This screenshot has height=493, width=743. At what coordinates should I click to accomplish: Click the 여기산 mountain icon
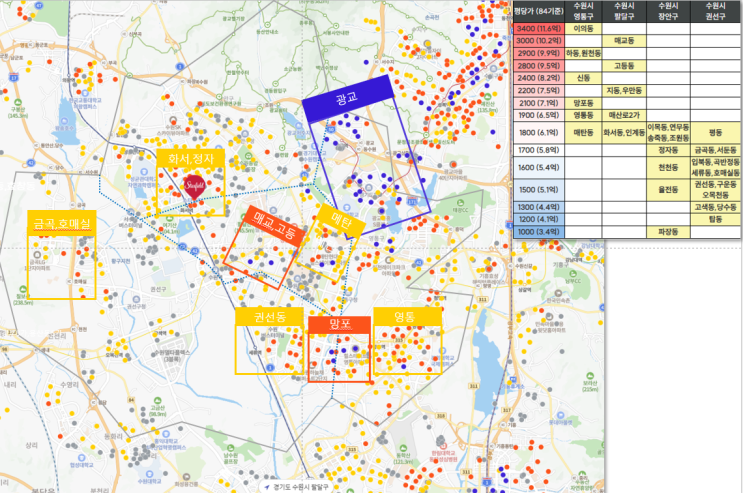(x=169, y=219)
